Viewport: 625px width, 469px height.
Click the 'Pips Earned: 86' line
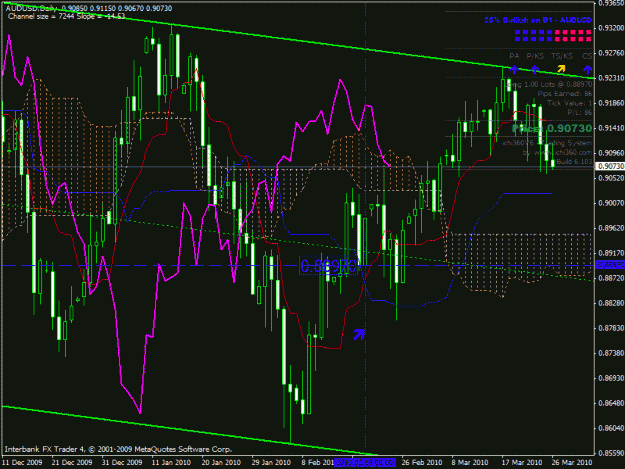565,94
